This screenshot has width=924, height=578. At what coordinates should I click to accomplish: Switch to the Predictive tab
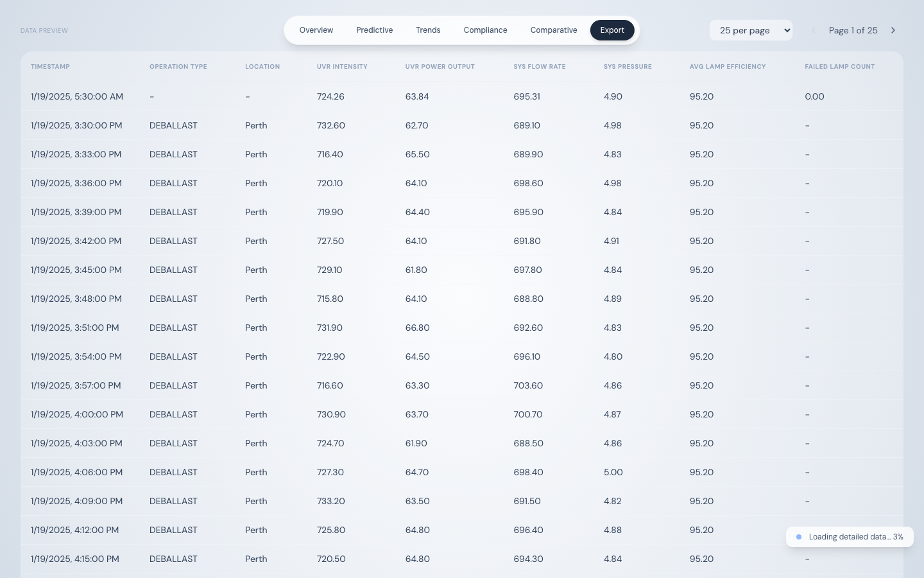tap(375, 30)
